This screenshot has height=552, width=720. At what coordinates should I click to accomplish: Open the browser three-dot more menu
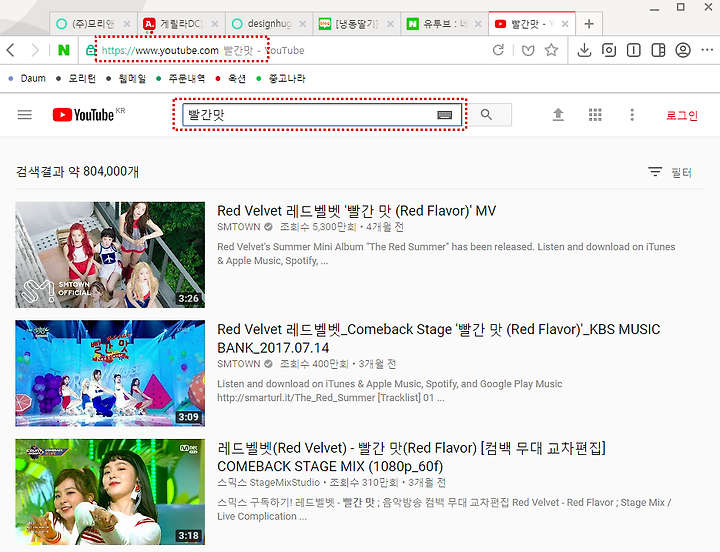[x=708, y=50]
